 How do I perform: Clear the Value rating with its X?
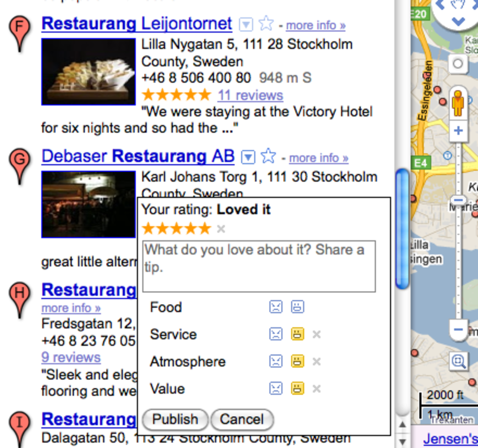click(317, 389)
